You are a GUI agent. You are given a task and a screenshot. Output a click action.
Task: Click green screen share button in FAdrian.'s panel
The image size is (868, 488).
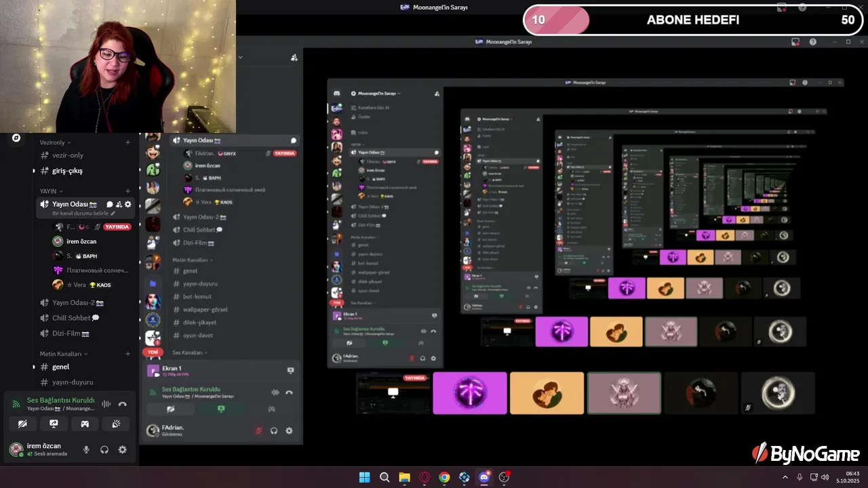point(220,409)
